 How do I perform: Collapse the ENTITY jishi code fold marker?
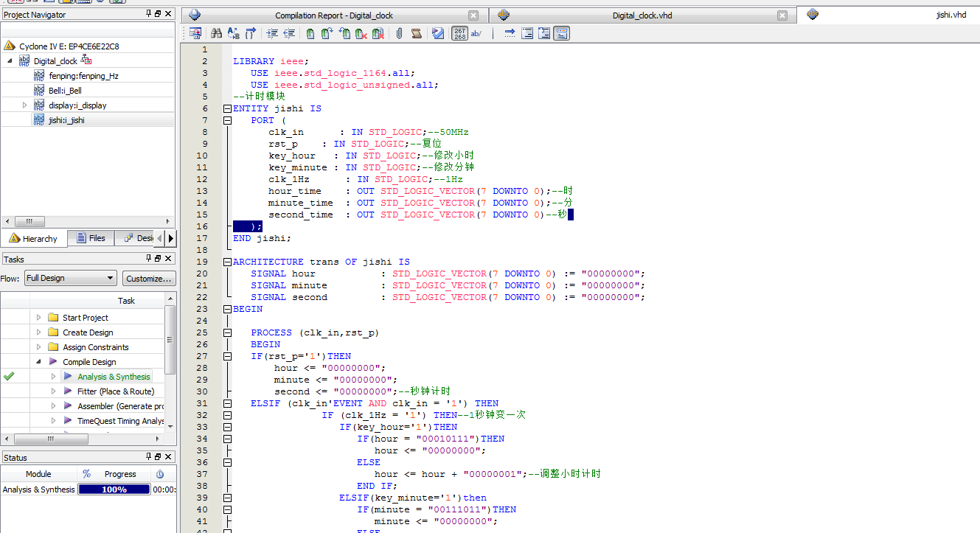pos(227,108)
